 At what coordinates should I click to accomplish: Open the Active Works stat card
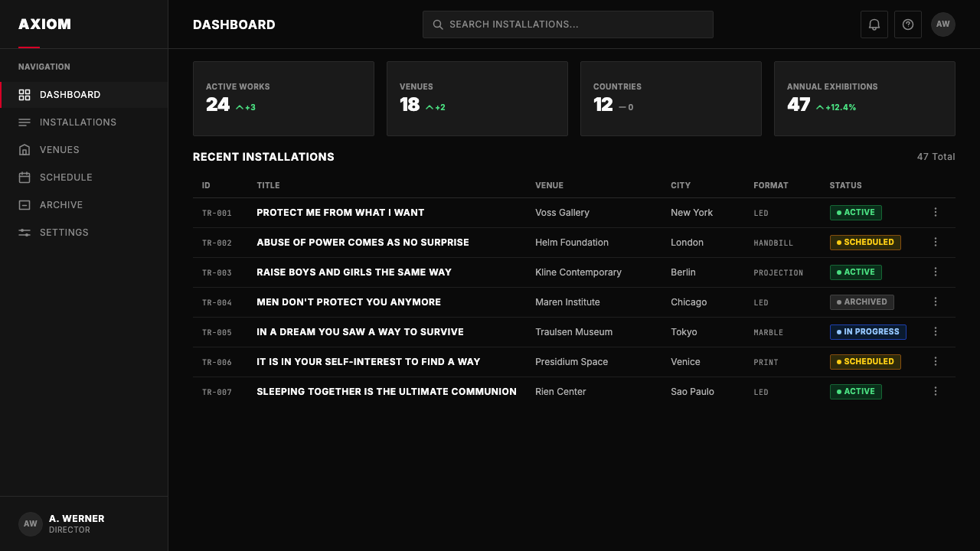point(283,99)
